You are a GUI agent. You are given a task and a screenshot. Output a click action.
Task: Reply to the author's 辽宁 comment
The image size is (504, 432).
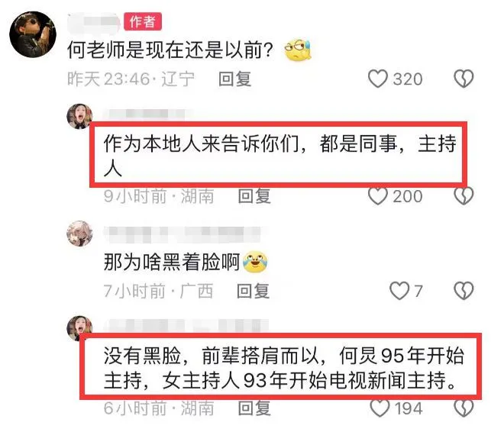click(x=234, y=79)
